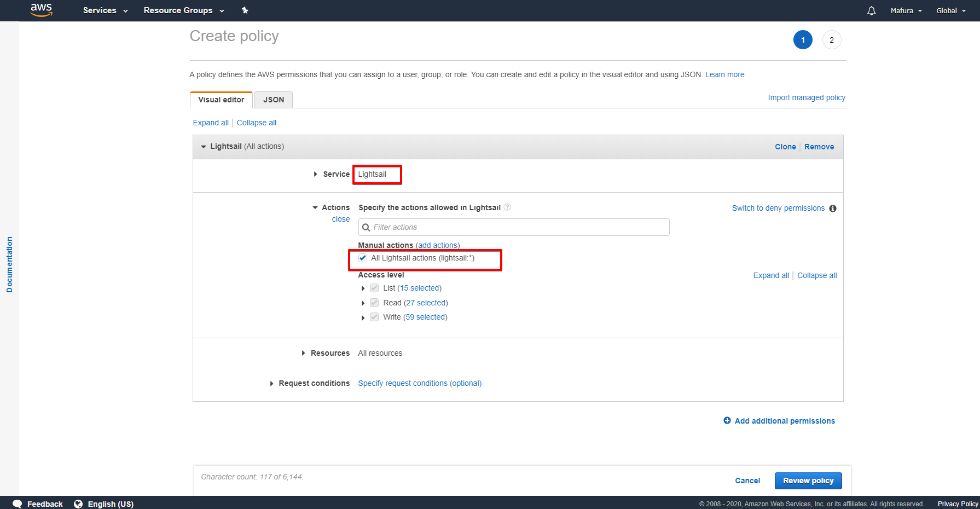
Task: Collapse the Lightsail (All actions) section
Action: (x=204, y=147)
